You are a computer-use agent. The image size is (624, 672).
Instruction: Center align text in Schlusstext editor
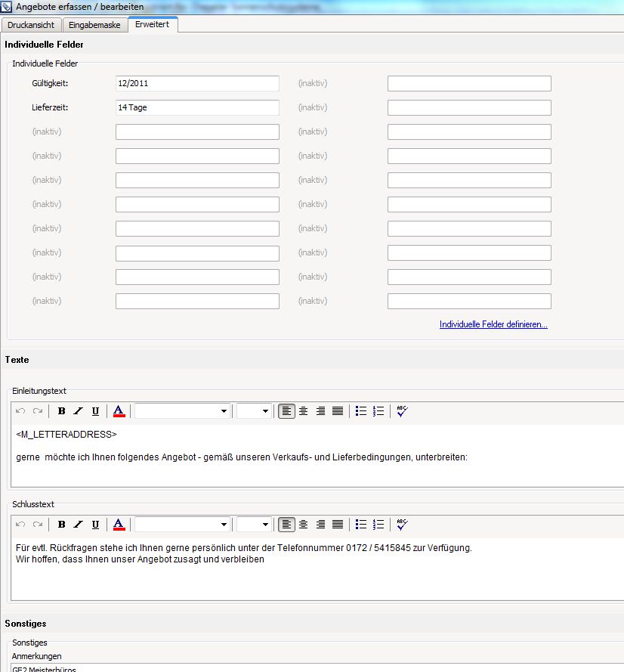pos(303,524)
